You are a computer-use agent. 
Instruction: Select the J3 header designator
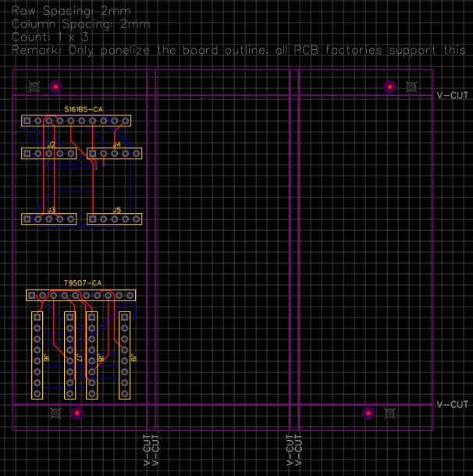(x=51, y=210)
